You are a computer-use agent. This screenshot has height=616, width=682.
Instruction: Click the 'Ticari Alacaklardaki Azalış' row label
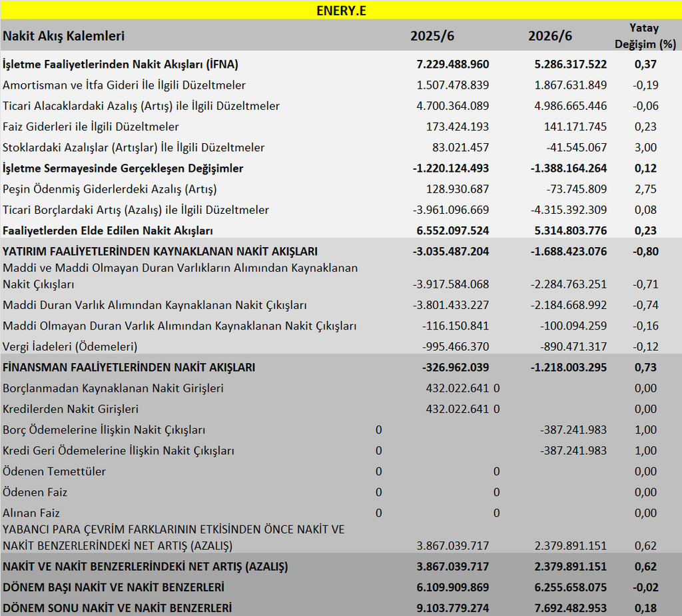click(x=141, y=106)
